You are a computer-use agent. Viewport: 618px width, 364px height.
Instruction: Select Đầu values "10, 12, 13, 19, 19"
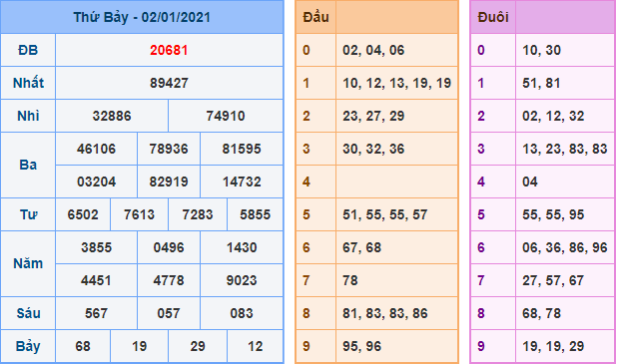397,83
